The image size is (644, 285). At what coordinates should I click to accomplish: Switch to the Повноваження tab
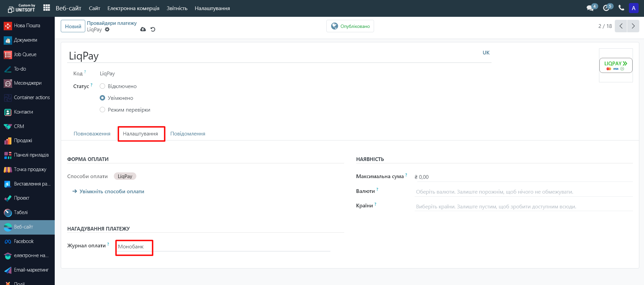tap(92, 134)
